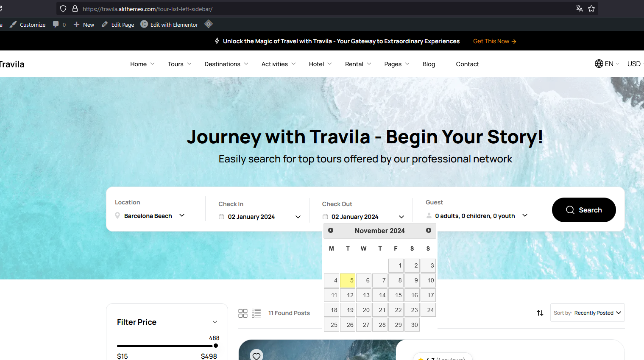The height and width of the screenshot is (360, 644).
Task: Open the EN language selector
Action: tap(607, 64)
